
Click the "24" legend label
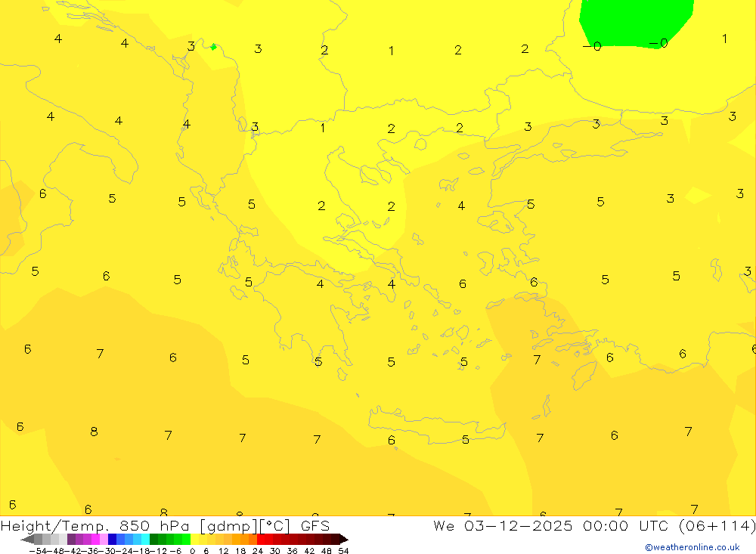[258, 551]
